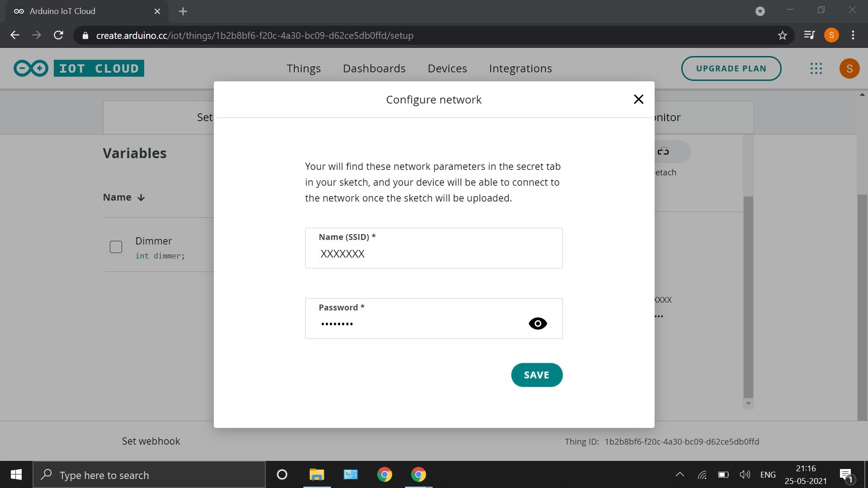The width and height of the screenshot is (868, 488).
Task: Click the device link icon above Detach
Action: 663,151
